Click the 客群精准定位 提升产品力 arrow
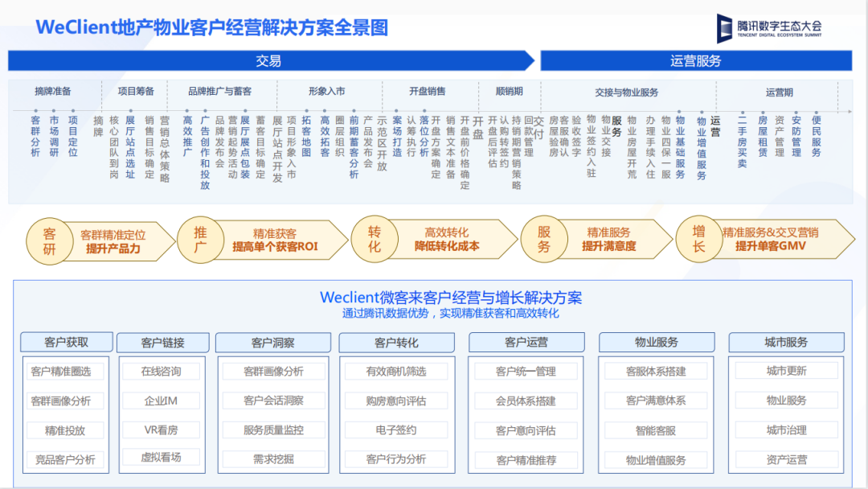868x489 pixels. (119, 241)
